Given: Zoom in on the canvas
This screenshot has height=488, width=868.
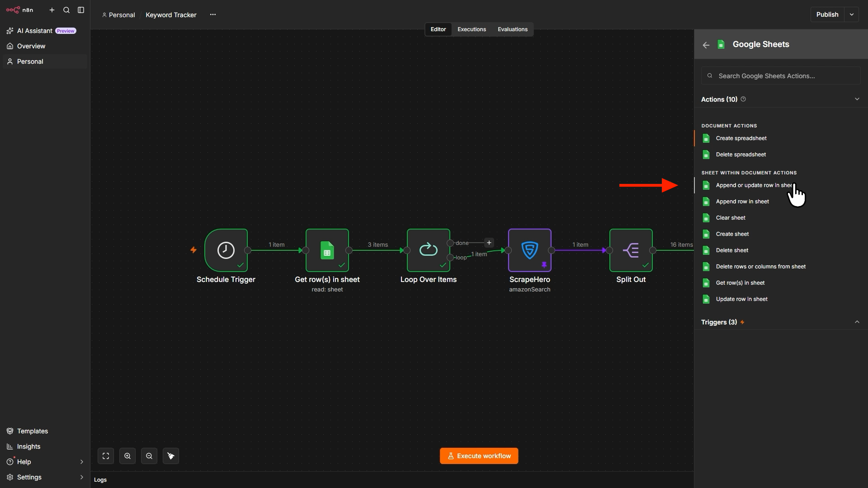Looking at the screenshot, I should (x=127, y=456).
